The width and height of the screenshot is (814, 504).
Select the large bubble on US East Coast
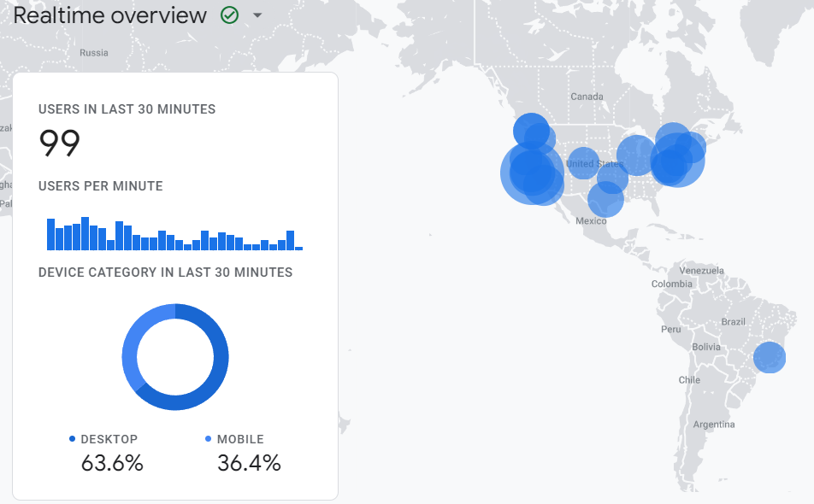pos(677,161)
